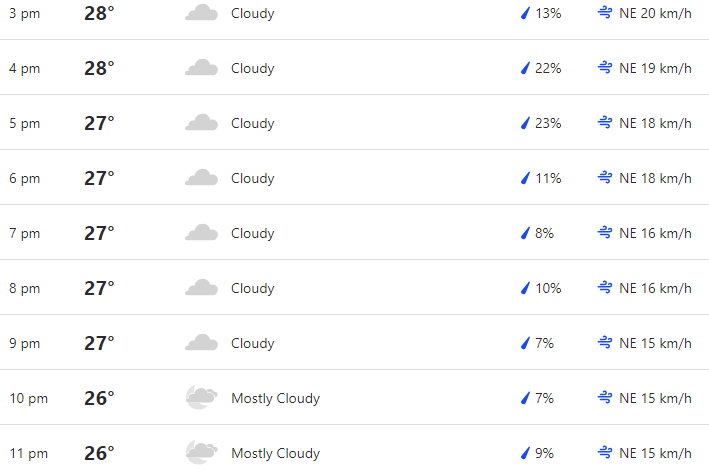The width and height of the screenshot is (709, 476).
Task: Click the 23% precipitation value
Action: click(x=548, y=123)
